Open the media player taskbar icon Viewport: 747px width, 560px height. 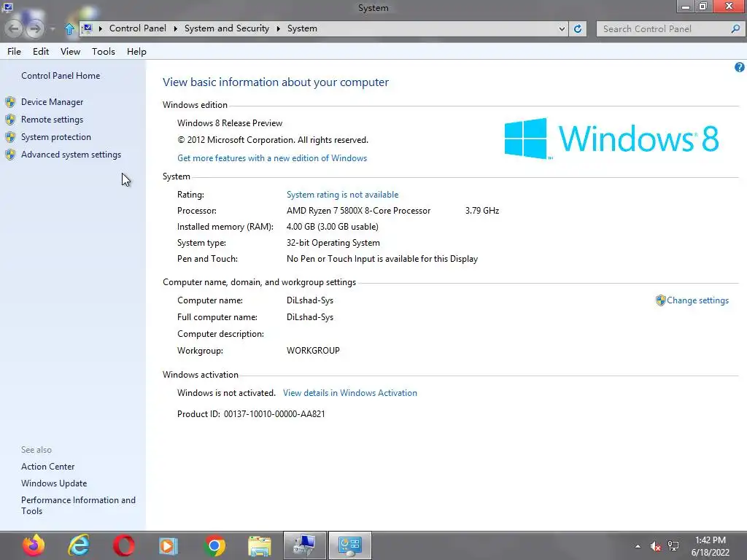pyautogui.click(x=168, y=545)
